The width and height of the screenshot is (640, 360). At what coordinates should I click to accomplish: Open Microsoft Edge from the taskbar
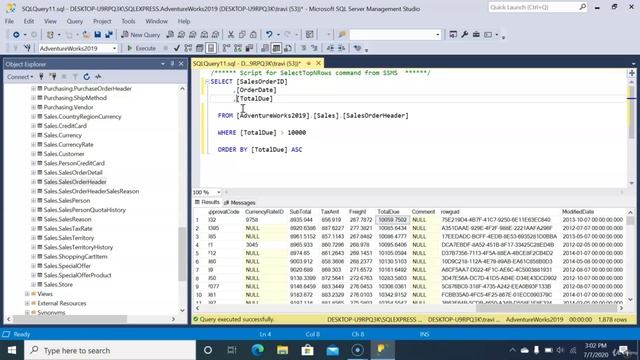point(257,350)
